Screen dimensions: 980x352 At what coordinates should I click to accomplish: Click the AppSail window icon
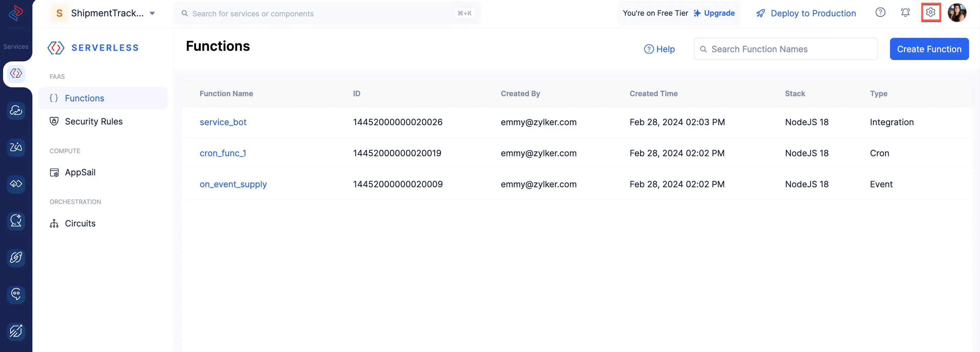click(x=55, y=172)
